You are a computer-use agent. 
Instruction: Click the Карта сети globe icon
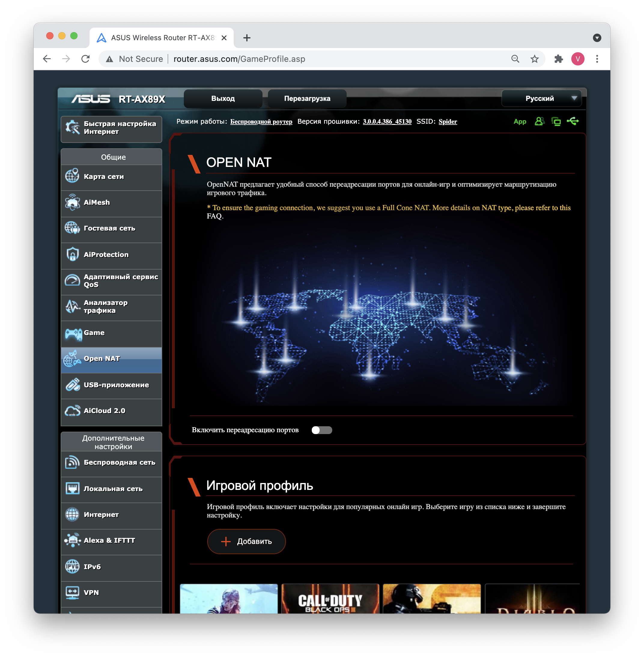coord(72,176)
